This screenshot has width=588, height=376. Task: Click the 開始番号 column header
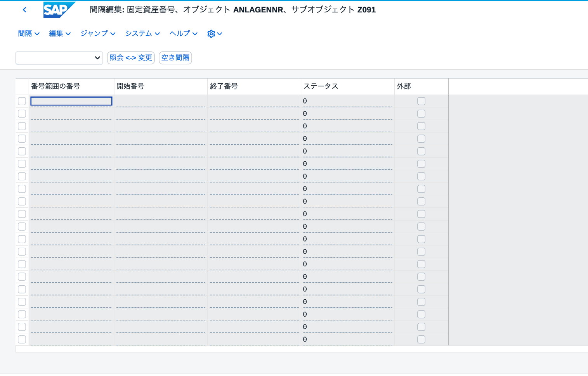point(161,86)
